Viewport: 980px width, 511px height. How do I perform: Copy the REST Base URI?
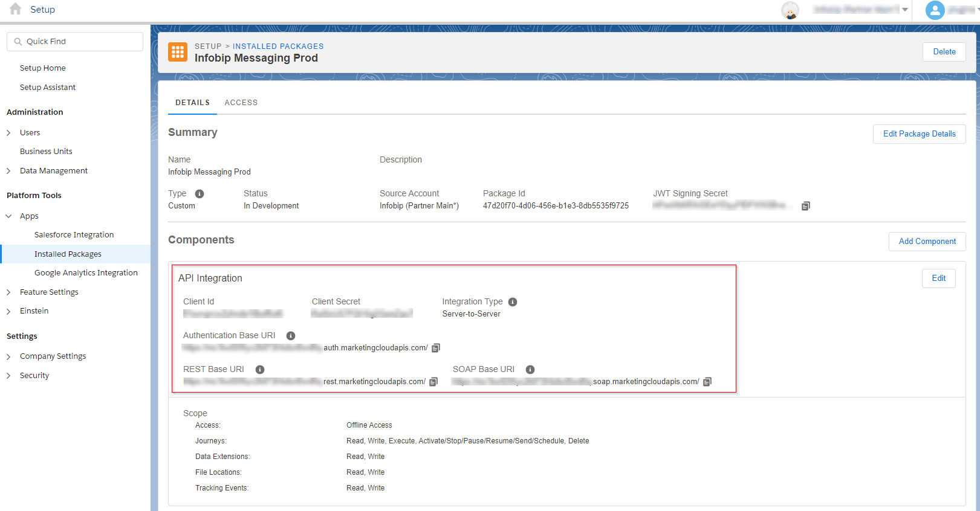point(433,382)
